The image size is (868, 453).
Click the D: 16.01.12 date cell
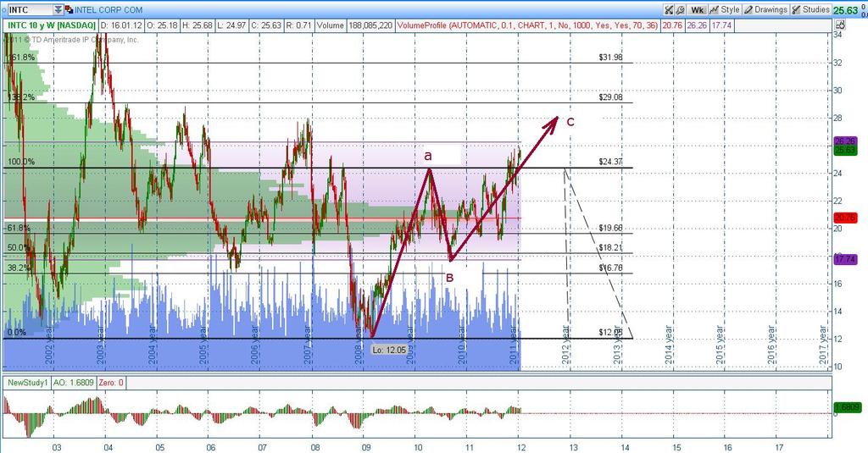(121, 25)
